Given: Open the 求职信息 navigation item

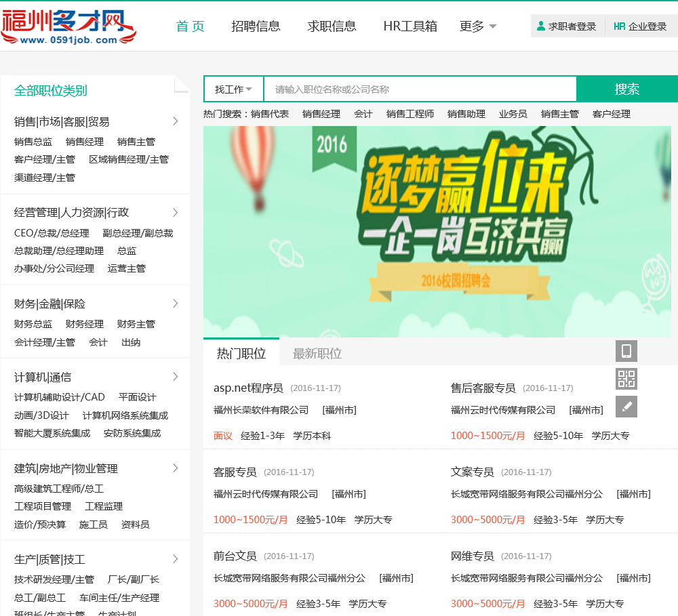Looking at the screenshot, I should click(332, 26).
